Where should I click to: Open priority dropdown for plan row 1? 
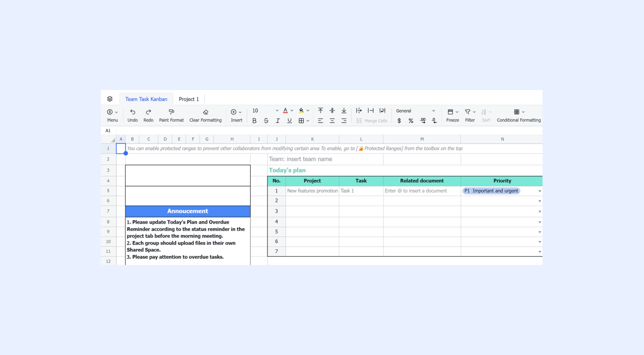[539, 191]
